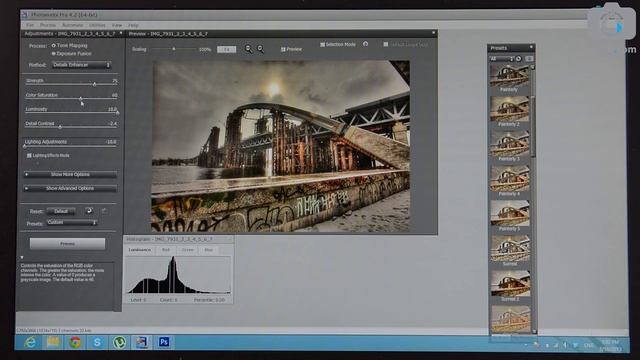
Task: Click the clock in the system tray
Action: [610, 345]
